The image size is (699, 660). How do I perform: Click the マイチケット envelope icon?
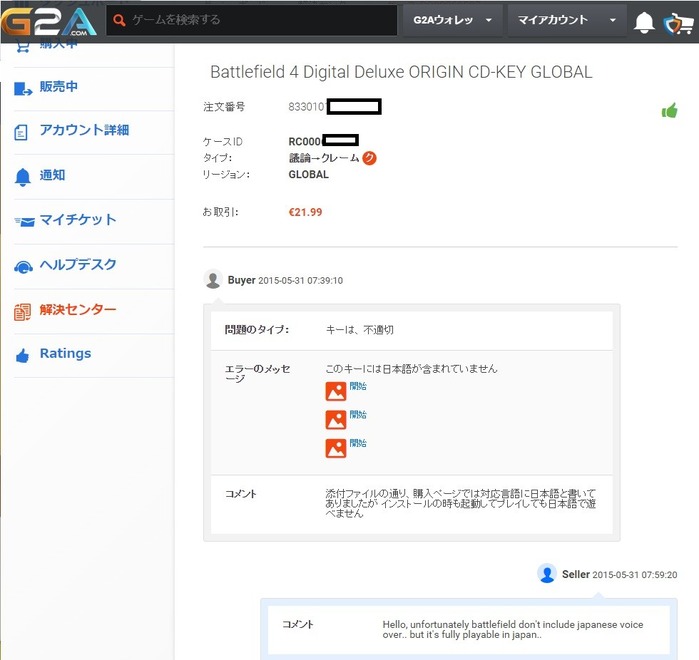click(25, 221)
